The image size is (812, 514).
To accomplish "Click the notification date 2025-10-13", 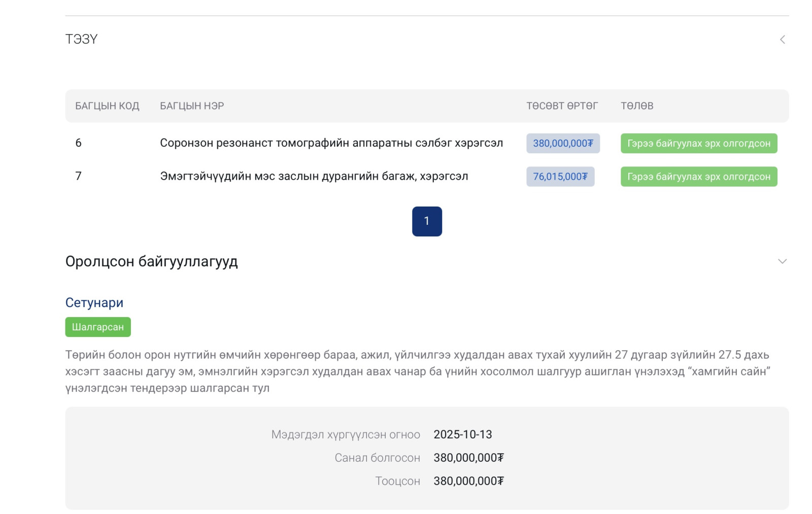I will 462,434.
